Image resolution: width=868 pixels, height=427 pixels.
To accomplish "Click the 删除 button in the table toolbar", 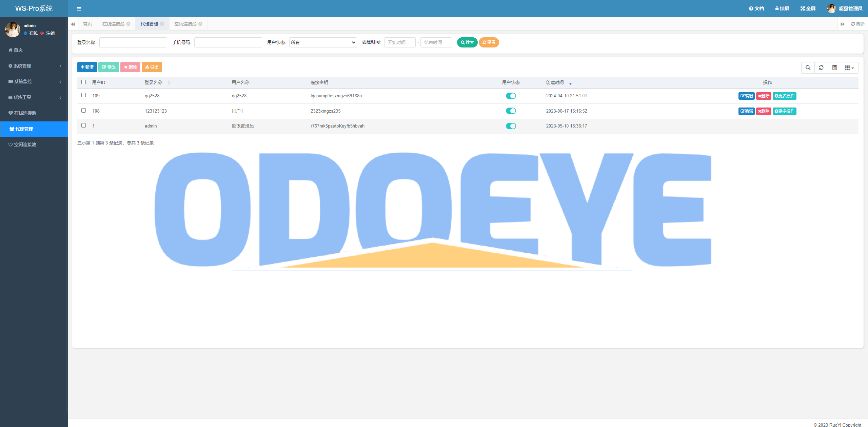I will (131, 67).
